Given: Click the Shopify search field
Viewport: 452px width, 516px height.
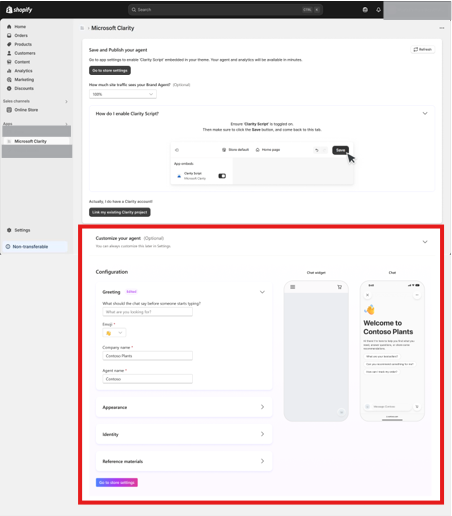Looking at the screenshot, I should click(x=225, y=10).
